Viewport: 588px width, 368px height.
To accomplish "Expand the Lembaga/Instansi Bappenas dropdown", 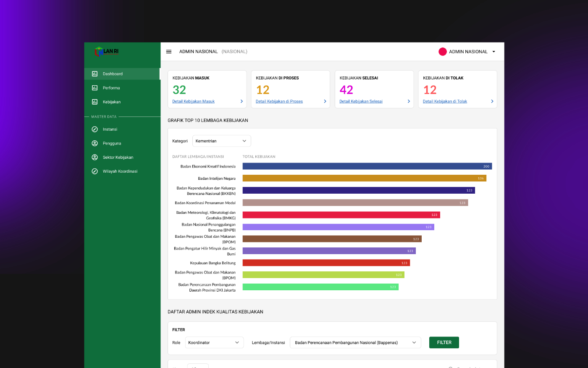I will tap(355, 343).
